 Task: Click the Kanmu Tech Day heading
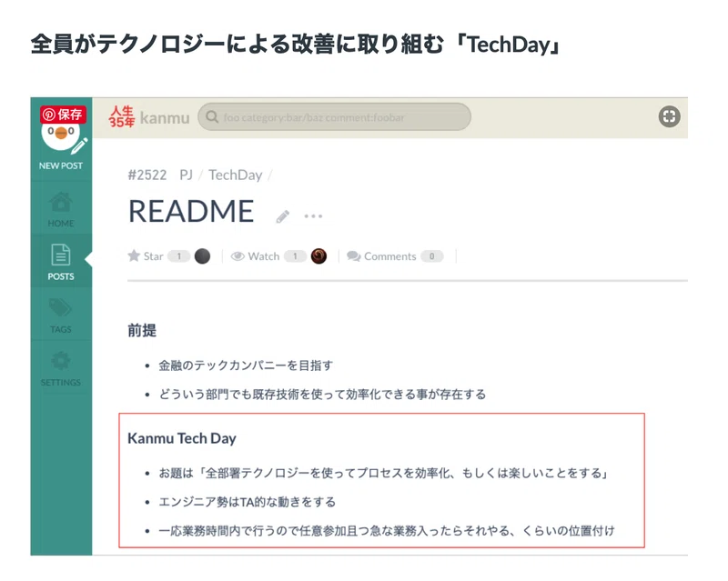(x=182, y=438)
